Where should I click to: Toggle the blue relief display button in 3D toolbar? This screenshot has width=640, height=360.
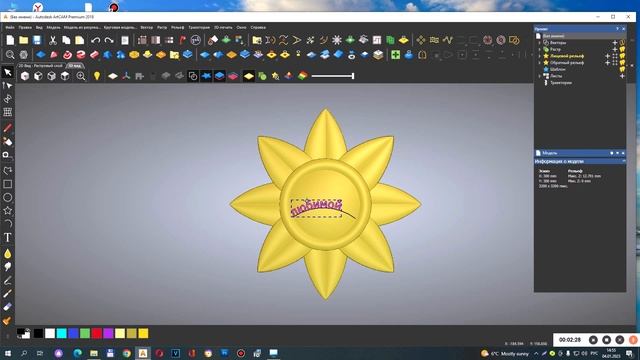coord(219,76)
